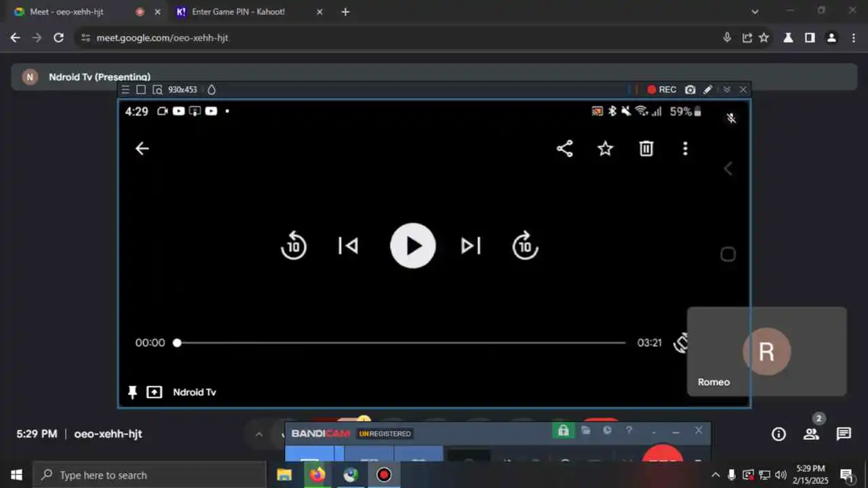Click the back arrow in the phone player
Screen dimensions: 868x488
point(142,148)
